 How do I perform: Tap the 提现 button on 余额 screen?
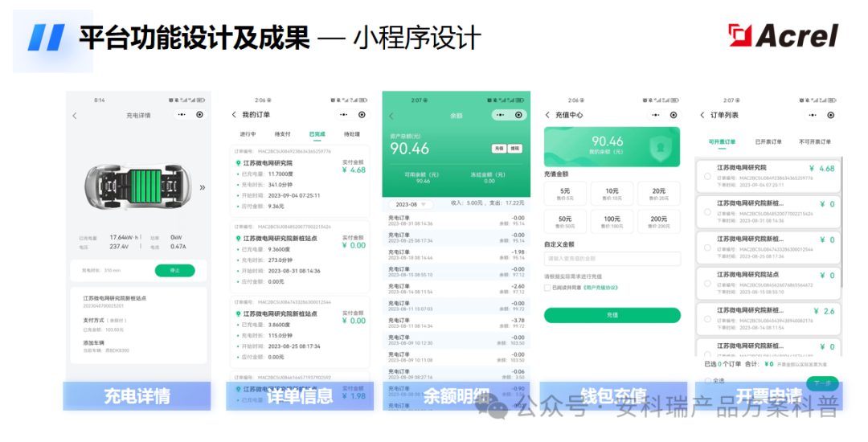515,148
